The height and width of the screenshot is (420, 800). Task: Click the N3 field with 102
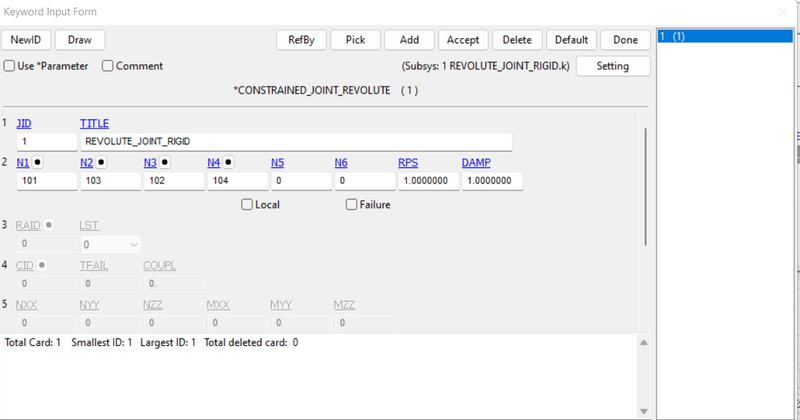[x=174, y=181]
